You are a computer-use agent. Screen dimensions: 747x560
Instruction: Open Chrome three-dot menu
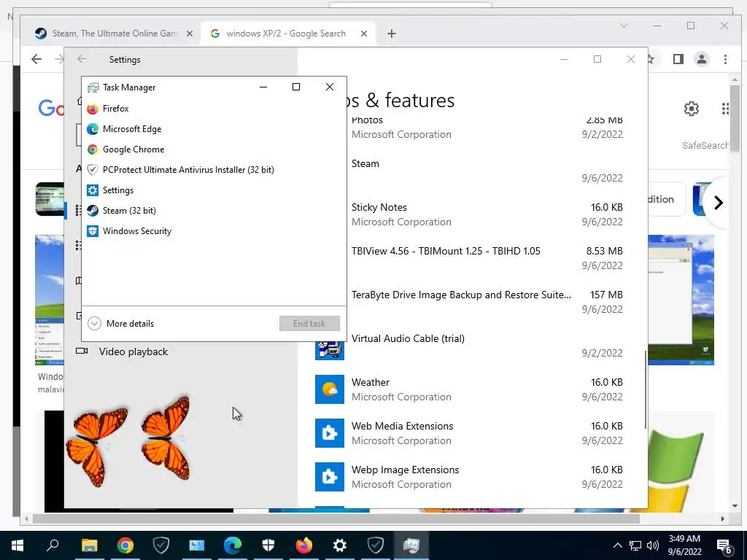[725, 59]
